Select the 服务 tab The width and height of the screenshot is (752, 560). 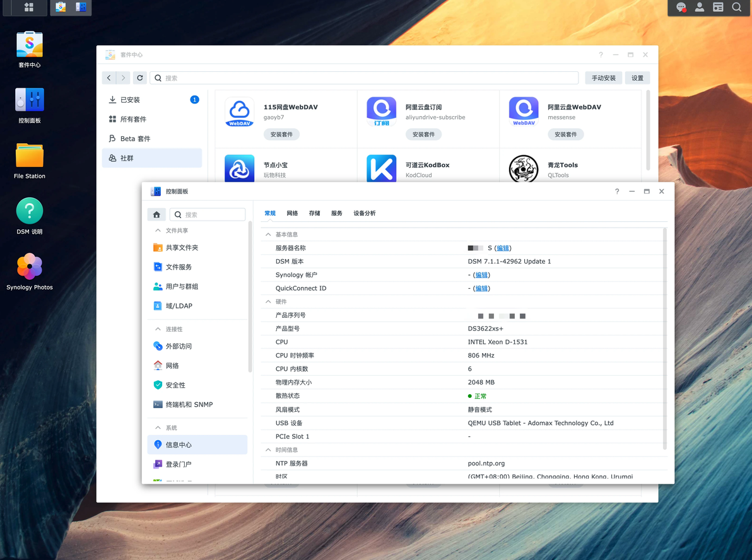[x=337, y=213]
